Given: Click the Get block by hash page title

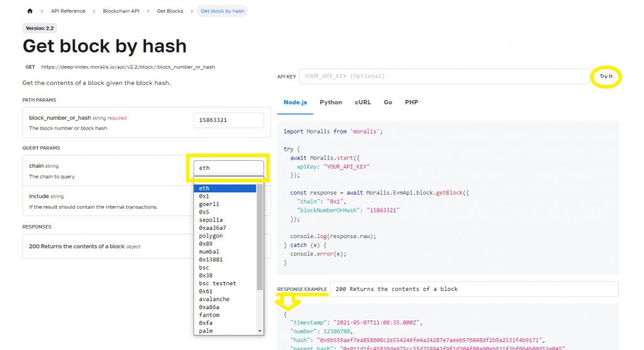Looking at the screenshot, I should point(104,46).
